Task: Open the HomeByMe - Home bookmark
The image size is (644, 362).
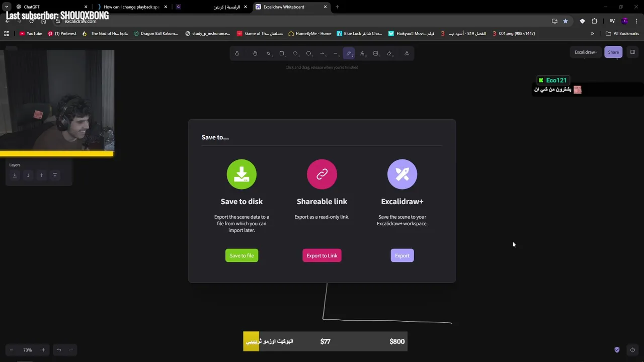Action: (x=309, y=34)
